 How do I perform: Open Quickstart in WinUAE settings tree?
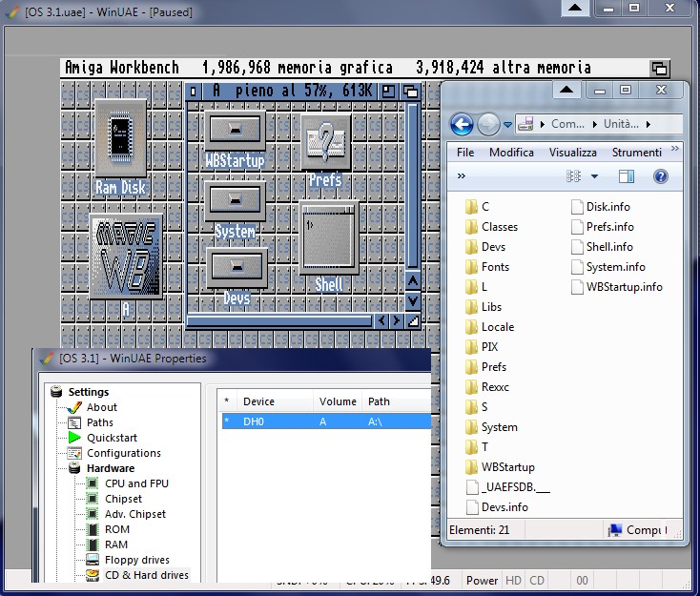coord(112,438)
